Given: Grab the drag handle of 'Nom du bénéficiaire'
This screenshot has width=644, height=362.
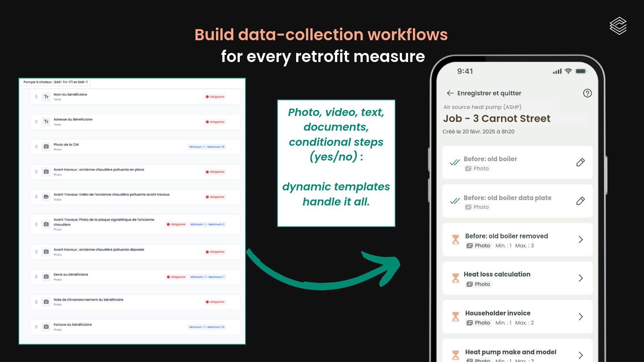Looking at the screenshot, I should click(x=36, y=97).
